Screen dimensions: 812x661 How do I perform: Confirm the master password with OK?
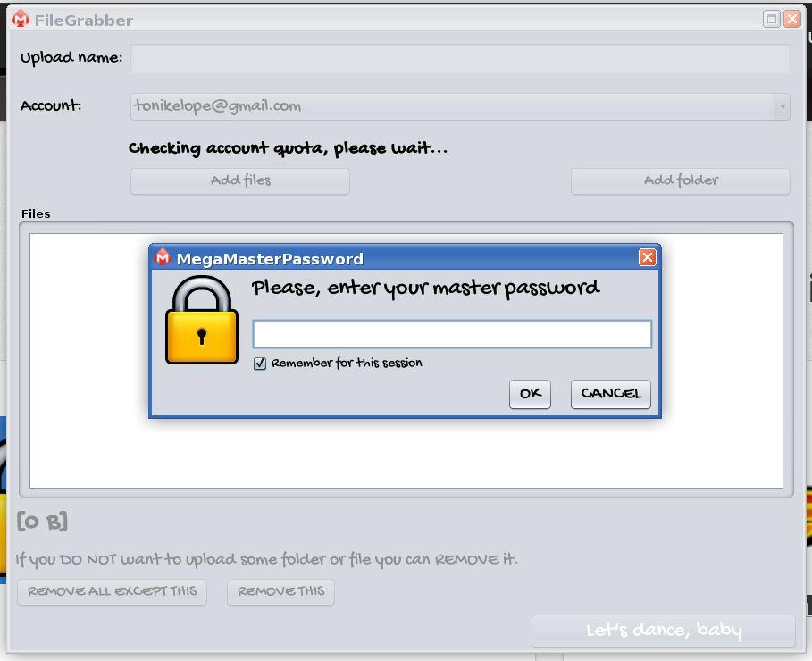coord(530,394)
